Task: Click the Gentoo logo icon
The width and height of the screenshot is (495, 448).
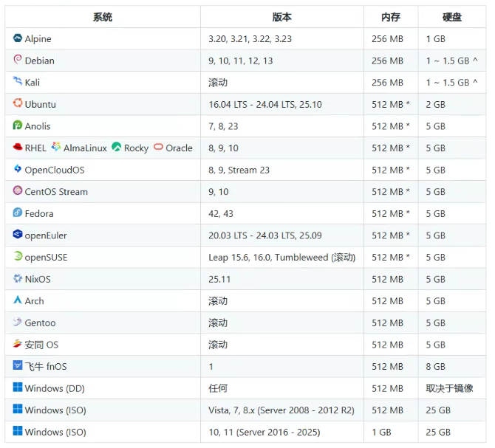Action: [18, 323]
